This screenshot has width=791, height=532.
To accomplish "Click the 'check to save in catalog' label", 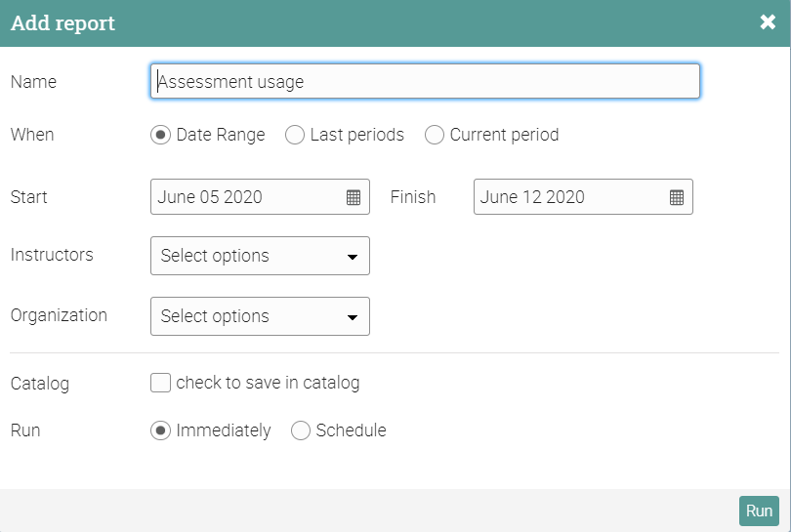I will [x=268, y=383].
